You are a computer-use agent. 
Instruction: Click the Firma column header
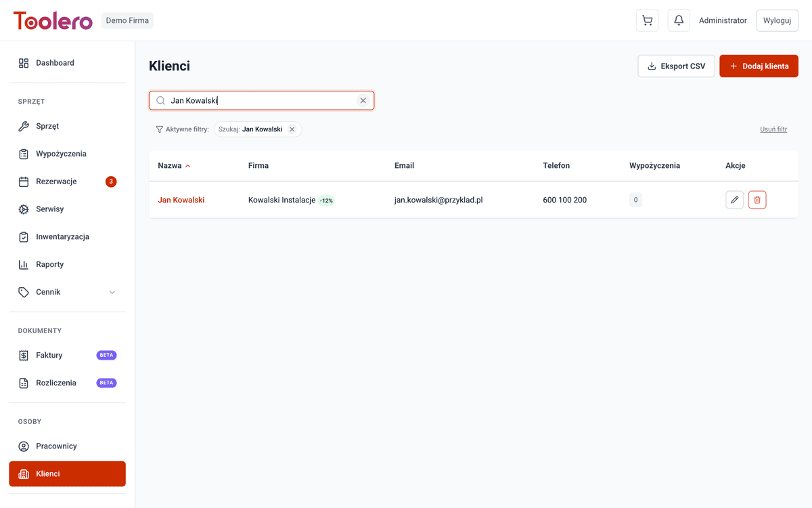coord(258,166)
